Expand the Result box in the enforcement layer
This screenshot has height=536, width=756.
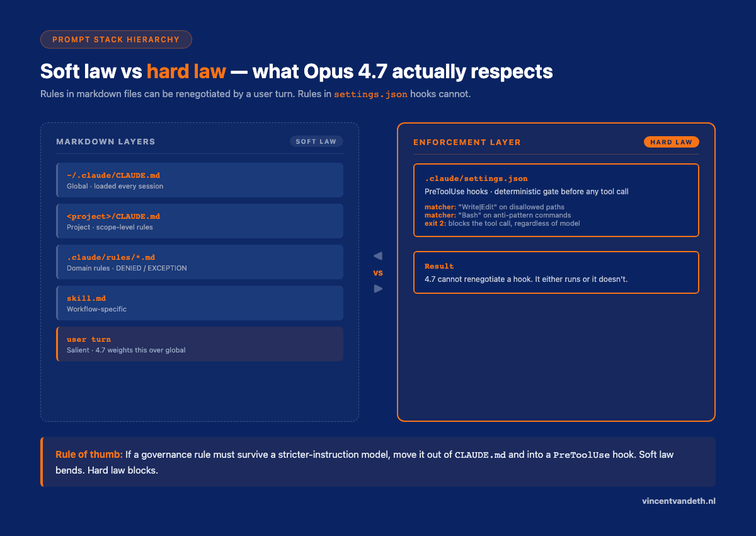pyautogui.click(x=556, y=272)
